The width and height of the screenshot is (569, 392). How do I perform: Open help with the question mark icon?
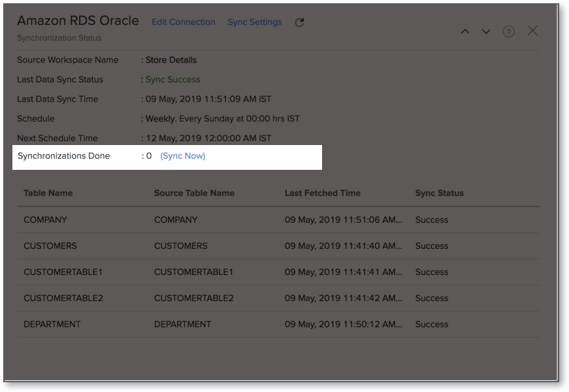point(508,31)
